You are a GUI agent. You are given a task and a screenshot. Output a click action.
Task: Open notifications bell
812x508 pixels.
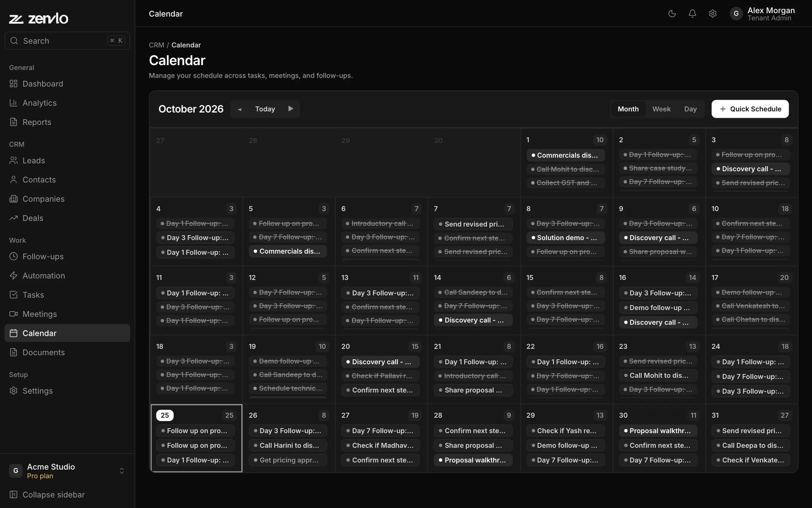tap(692, 14)
